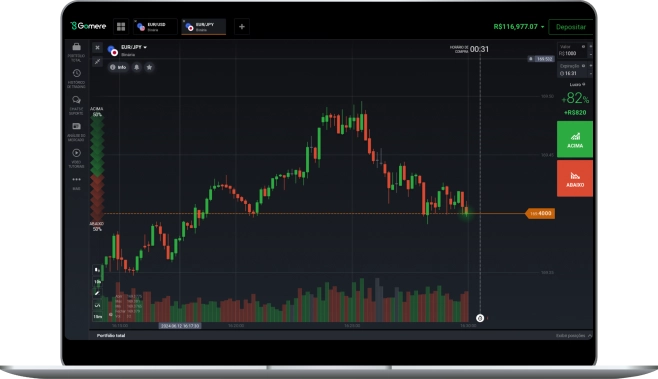Place an ABAIXO down trade
Screen dimensions: 658x379
tap(575, 178)
